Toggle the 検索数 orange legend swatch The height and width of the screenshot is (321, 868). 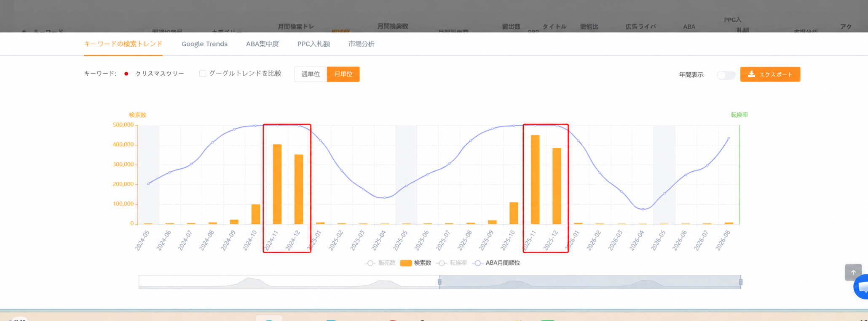[x=406, y=263]
